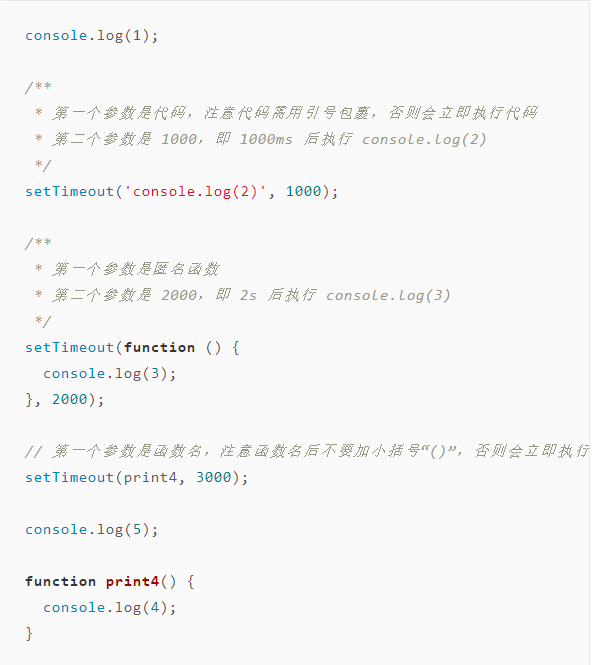Click the first comment block opening /**
Image resolution: width=596 pixels, height=665 pixels.
38,87
